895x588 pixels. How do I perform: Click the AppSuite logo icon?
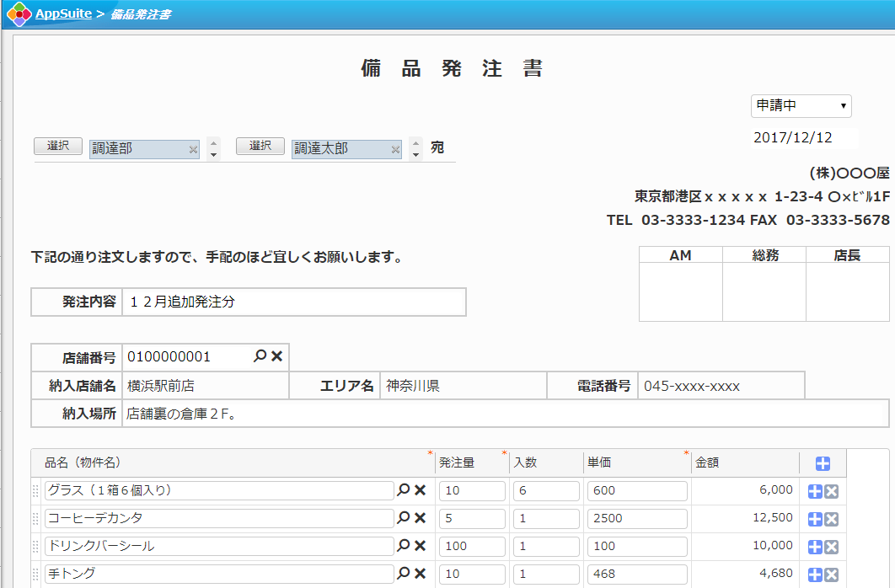click(19, 14)
